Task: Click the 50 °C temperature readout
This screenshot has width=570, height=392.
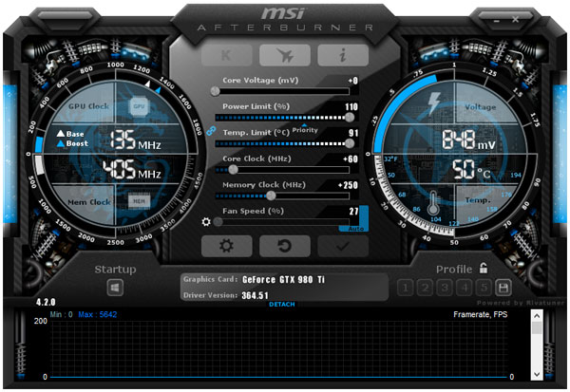Action: pyautogui.click(x=471, y=170)
